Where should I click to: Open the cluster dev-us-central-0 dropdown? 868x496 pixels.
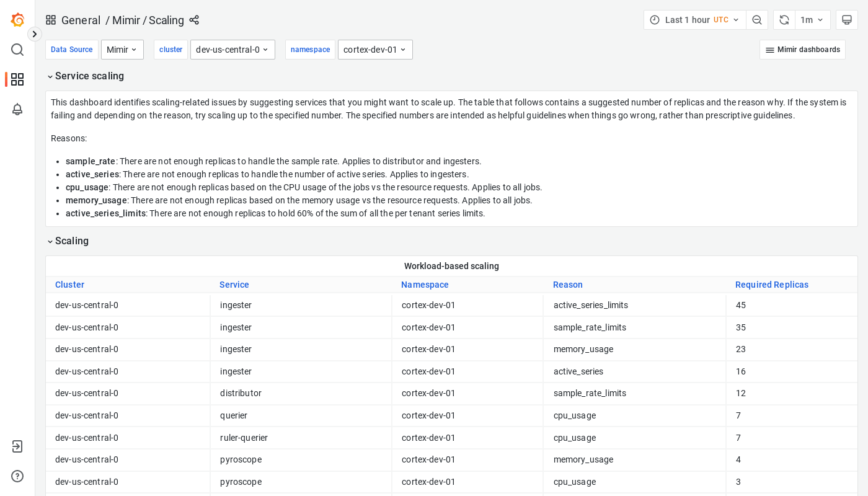pyautogui.click(x=232, y=50)
